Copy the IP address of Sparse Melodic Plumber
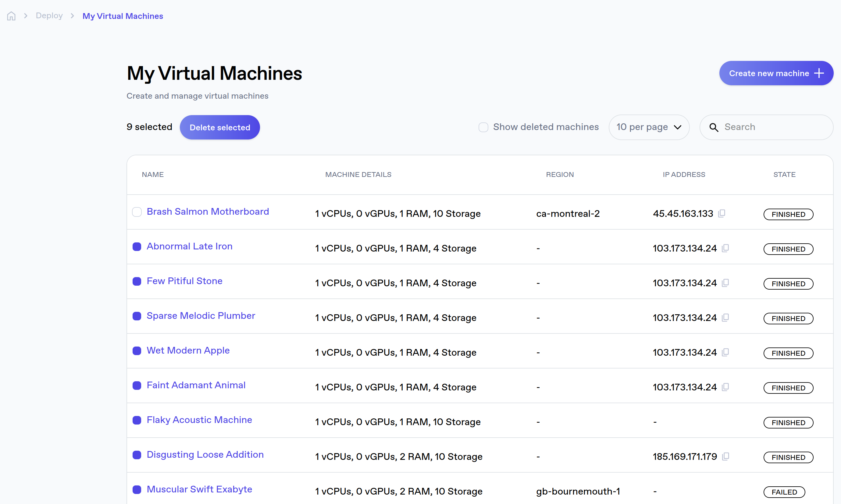The width and height of the screenshot is (841, 504). coord(725,318)
